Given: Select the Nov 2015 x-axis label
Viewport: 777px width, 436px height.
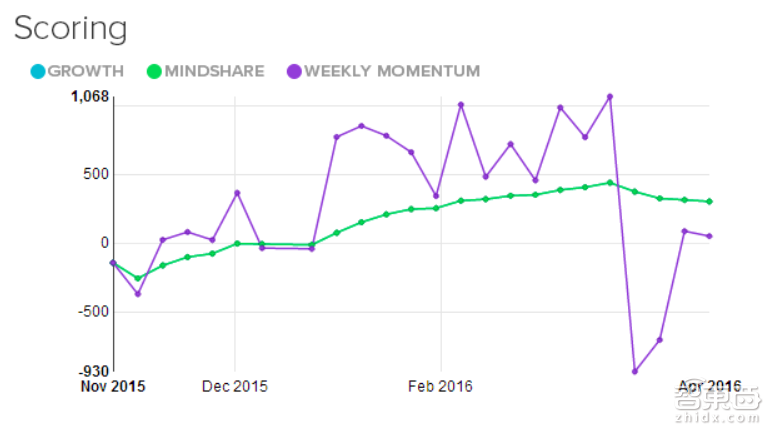Looking at the screenshot, I should pyautogui.click(x=112, y=386).
